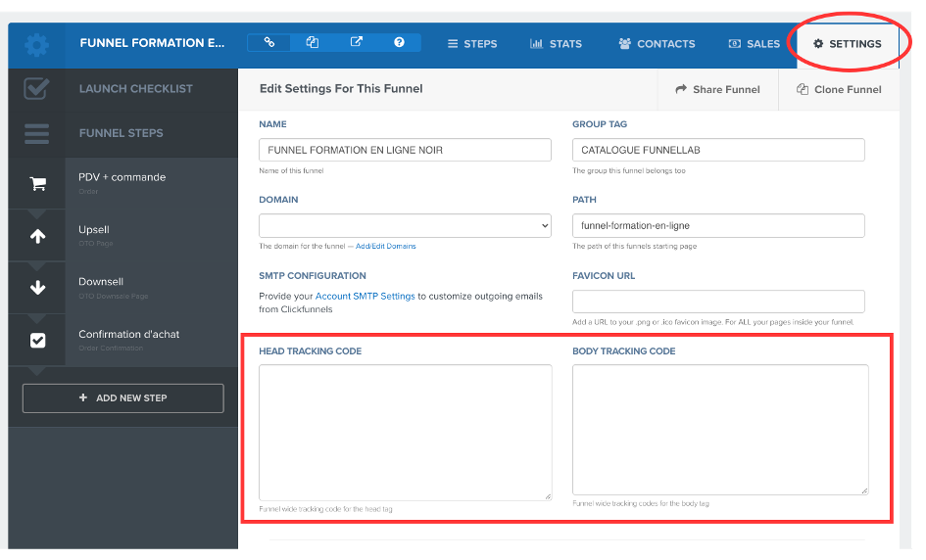Image resolution: width=926 pixels, height=560 pixels.
Task: Click the Head Tracking Code resize handle
Action: [x=549, y=497]
